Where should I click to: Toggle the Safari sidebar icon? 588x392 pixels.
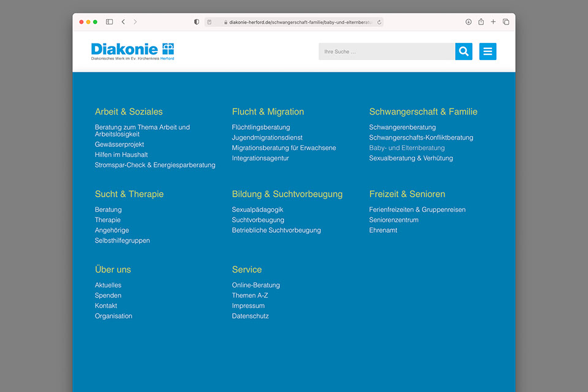pyautogui.click(x=109, y=22)
